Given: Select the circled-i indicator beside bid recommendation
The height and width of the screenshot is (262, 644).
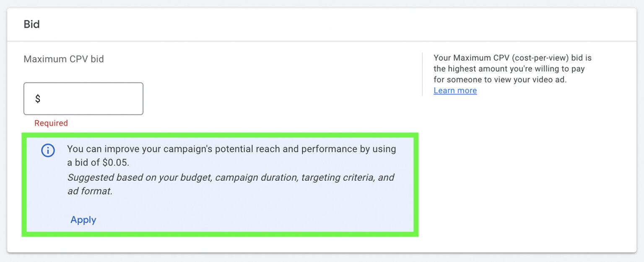Looking at the screenshot, I should [48, 151].
